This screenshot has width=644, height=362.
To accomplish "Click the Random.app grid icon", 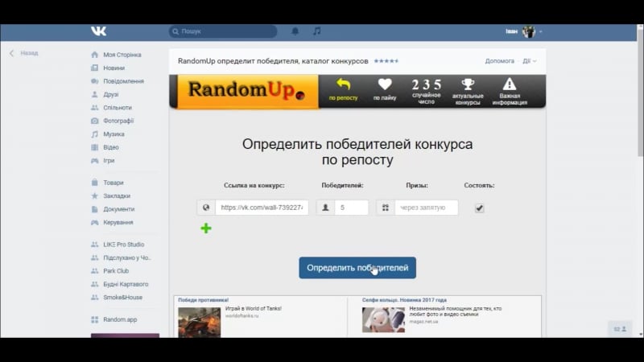I will [94, 319].
